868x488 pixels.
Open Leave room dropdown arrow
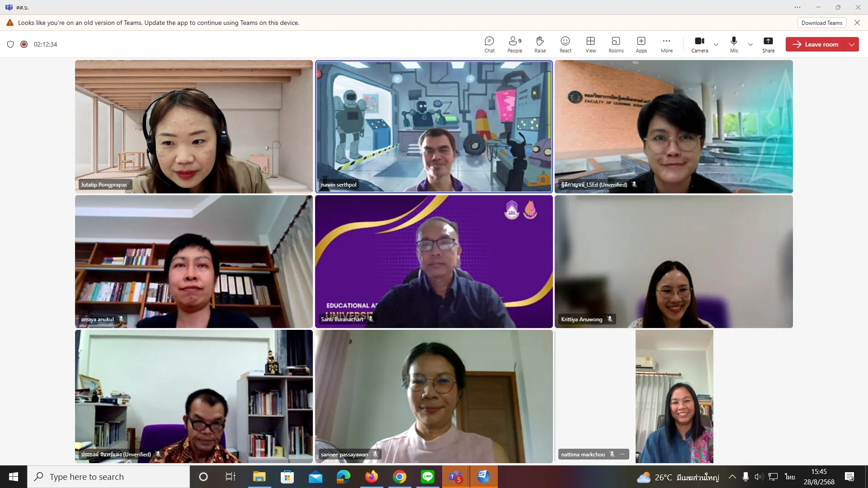click(852, 44)
